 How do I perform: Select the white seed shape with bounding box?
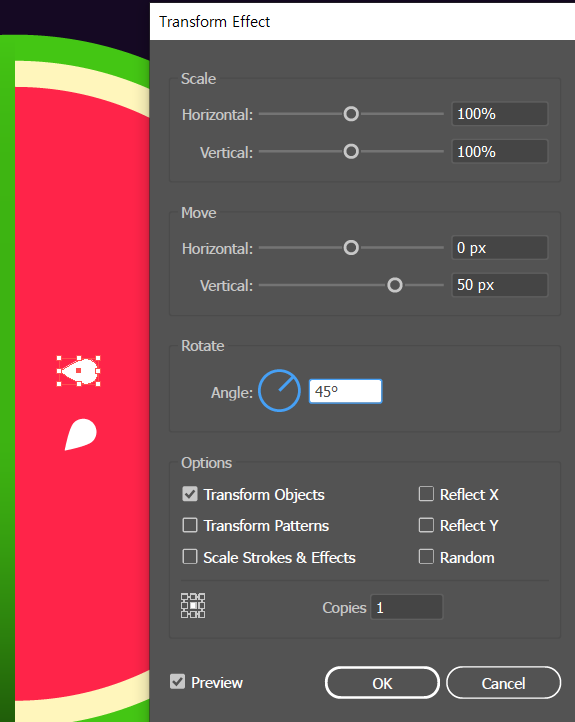(79, 371)
